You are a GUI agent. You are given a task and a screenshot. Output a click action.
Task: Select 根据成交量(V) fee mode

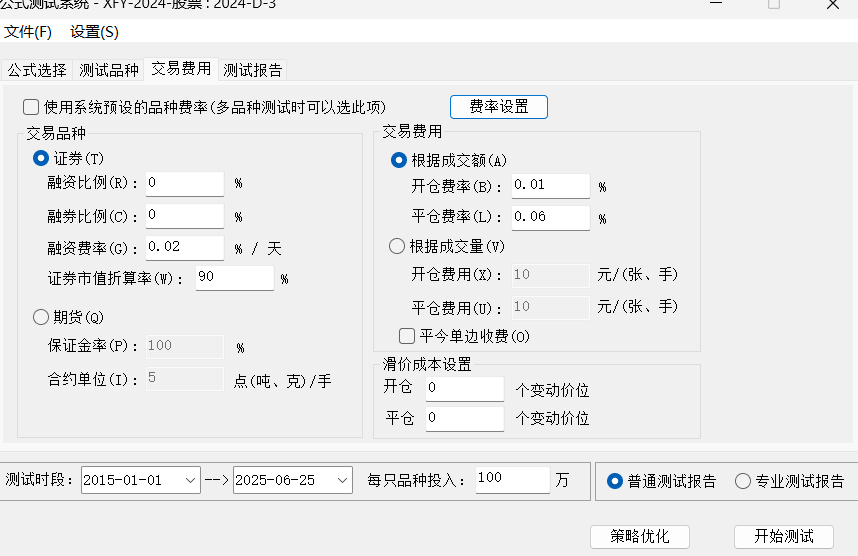(x=397, y=246)
